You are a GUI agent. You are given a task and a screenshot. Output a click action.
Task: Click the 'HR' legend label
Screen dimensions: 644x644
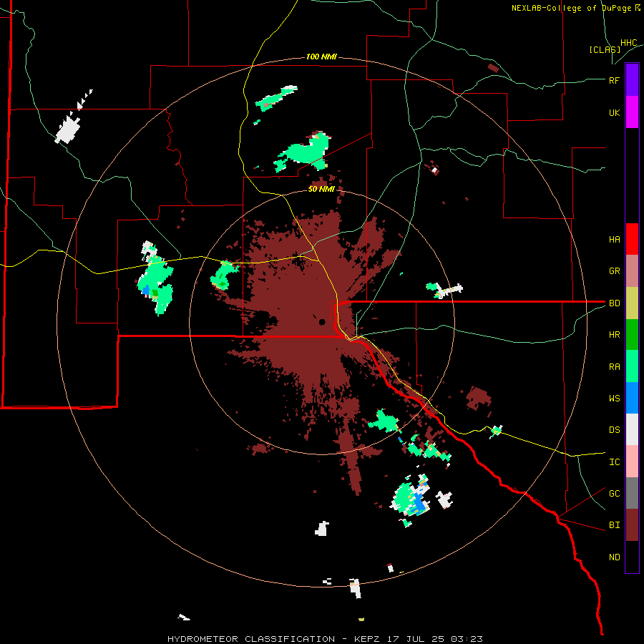point(614,335)
